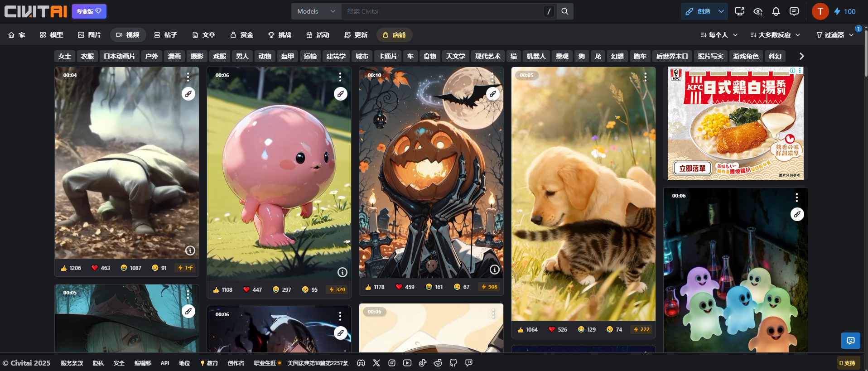Click the GitHub icon in footer
The height and width of the screenshot is (371, 868).
point(453,363)
